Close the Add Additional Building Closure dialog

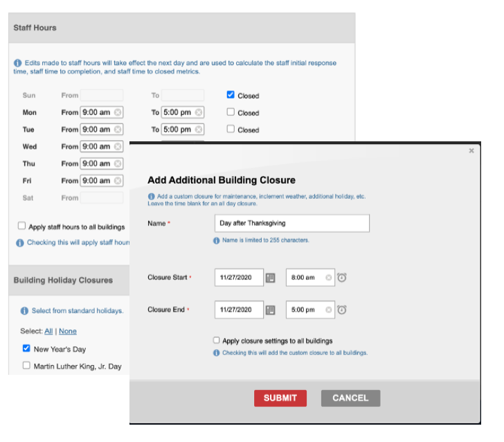471,150
